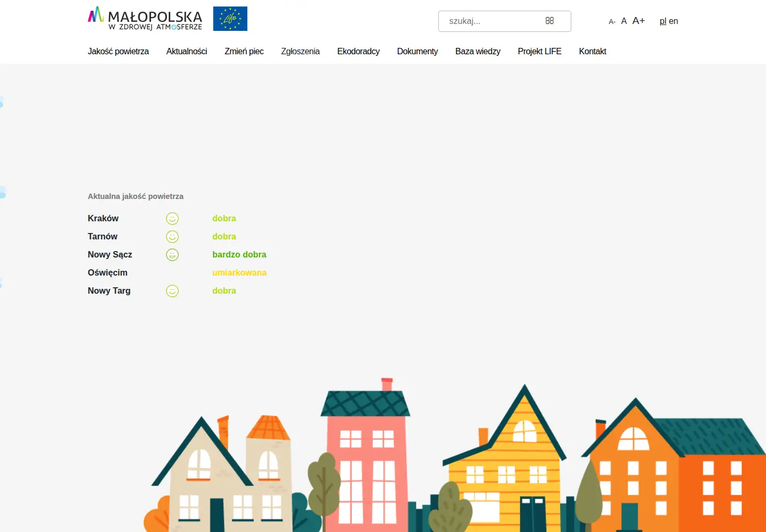Reset font size with the plain A button
The image size is (766, 532).
click(x=624, y=21)
